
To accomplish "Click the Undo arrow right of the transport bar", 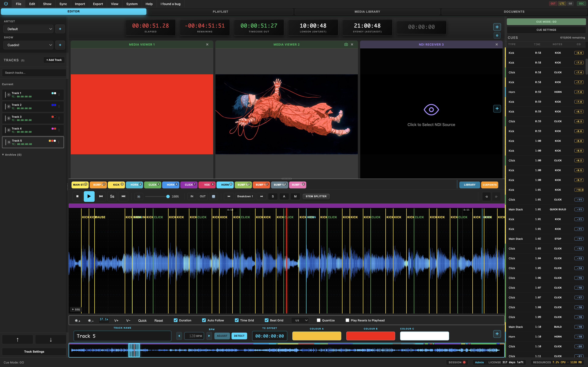I will coord(487,196).
